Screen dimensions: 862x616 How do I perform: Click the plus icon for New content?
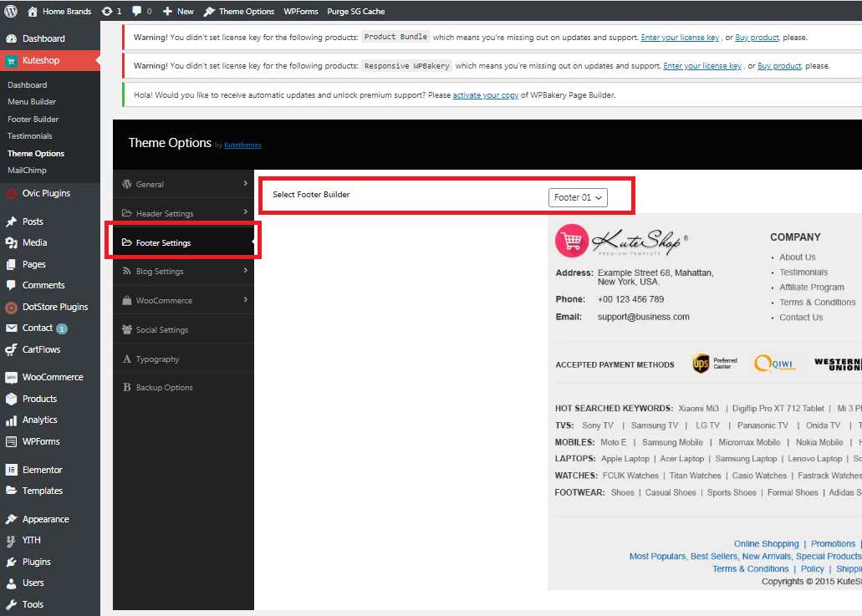[x=168, y=11]
